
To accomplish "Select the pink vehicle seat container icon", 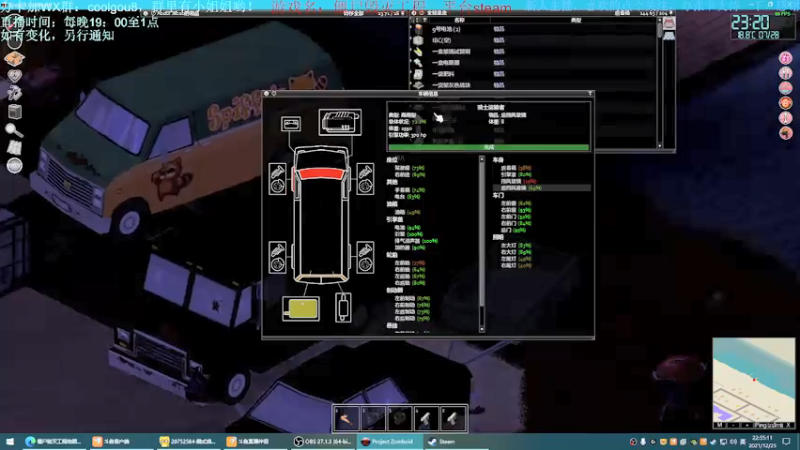I will pos(668,23).
